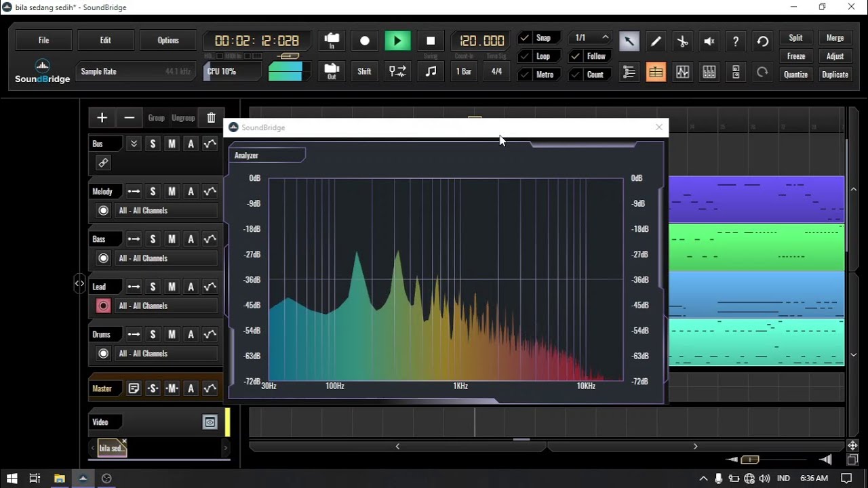
Task: Click the Group button
Action: (x=156, y=118)
